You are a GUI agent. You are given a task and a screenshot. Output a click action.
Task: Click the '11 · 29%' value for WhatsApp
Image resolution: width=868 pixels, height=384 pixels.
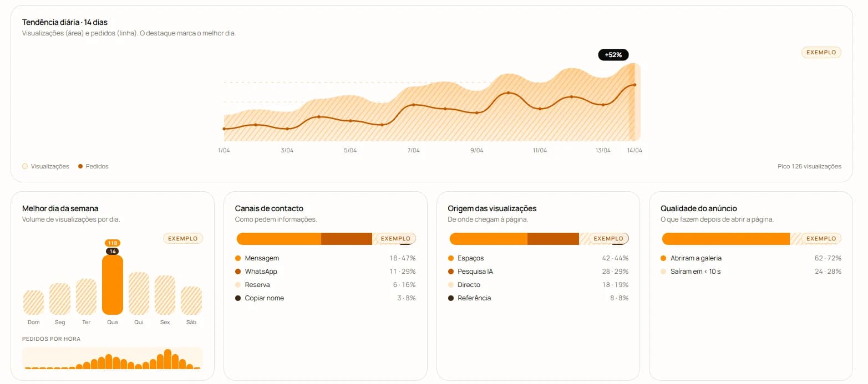[x=403, y=272]
